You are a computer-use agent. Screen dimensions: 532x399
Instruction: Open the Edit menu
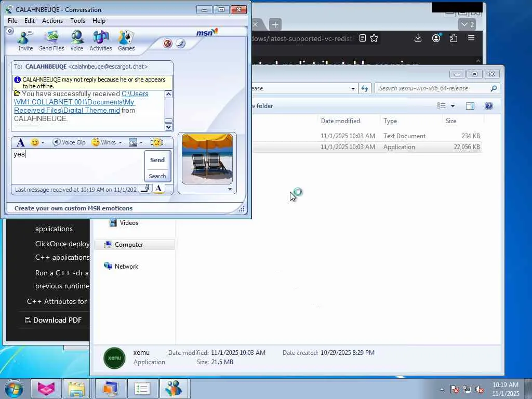click(30, 21)
